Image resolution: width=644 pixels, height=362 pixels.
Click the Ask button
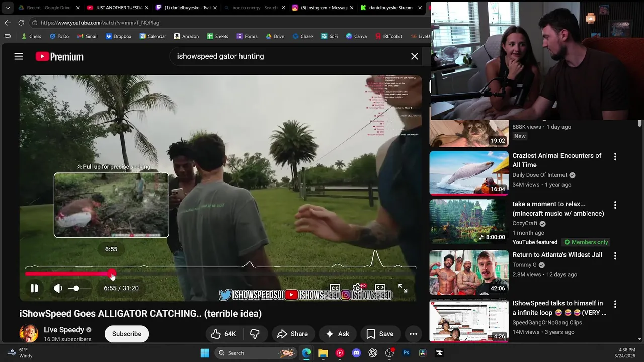337,334
